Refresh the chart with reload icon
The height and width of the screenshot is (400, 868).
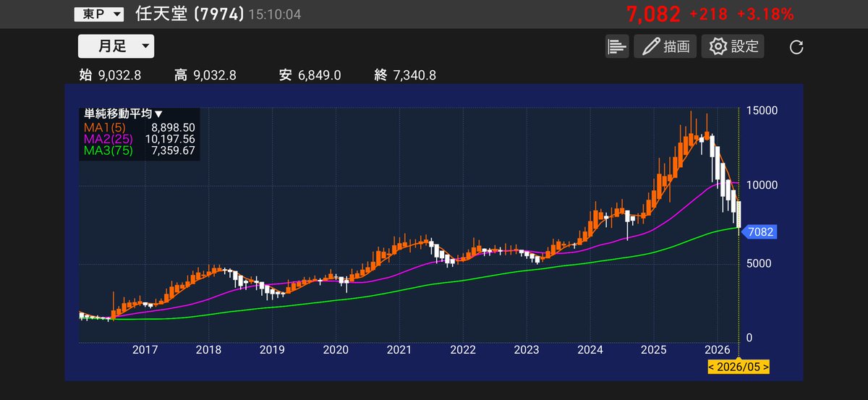click(x=796, y=48)
